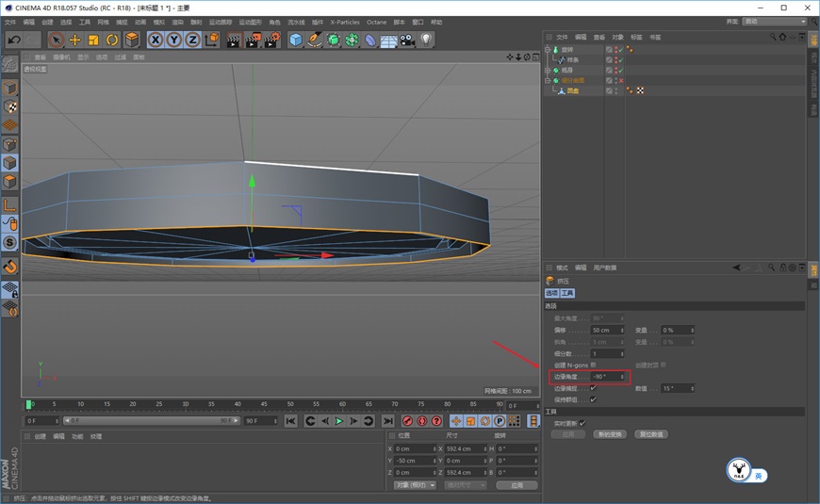
Task: Toggle the 创建 N-gons checkbox
Action: (593, 365)
